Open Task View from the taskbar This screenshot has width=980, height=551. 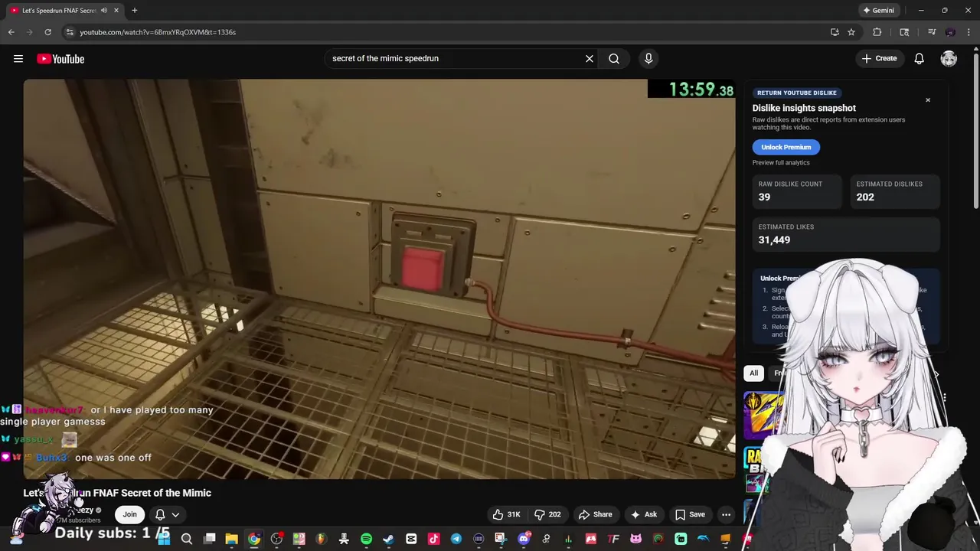209,539
